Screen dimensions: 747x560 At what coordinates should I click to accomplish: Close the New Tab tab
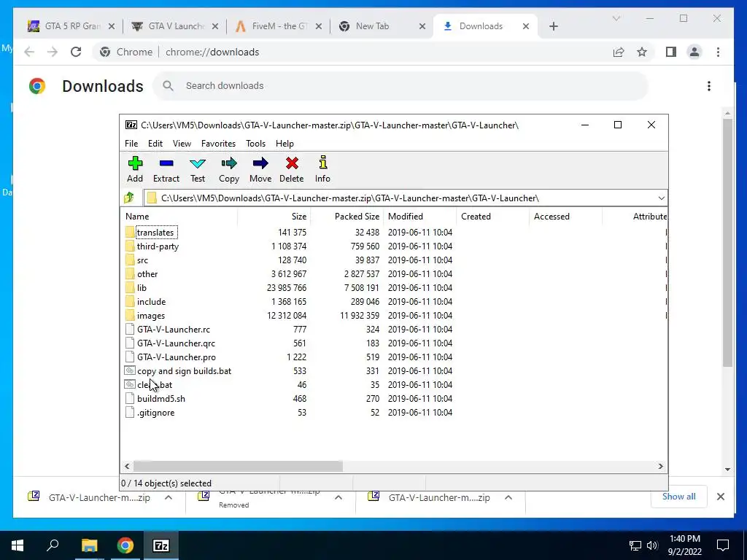click(x=422, y=26)
